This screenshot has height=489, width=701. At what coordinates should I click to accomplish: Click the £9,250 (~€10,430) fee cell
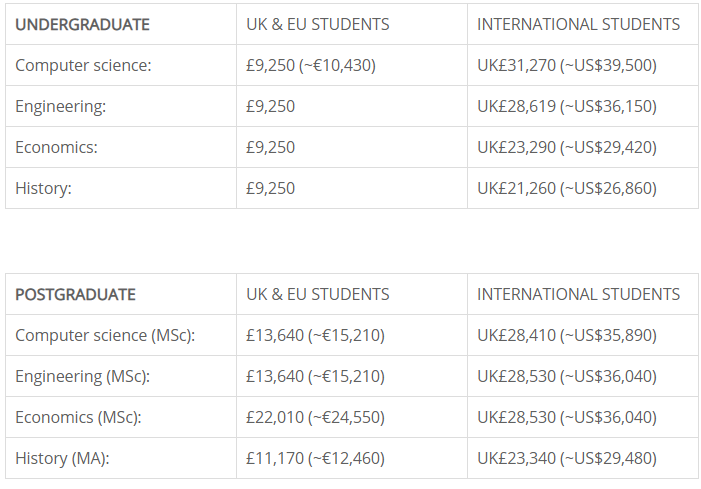pos(311,66)
